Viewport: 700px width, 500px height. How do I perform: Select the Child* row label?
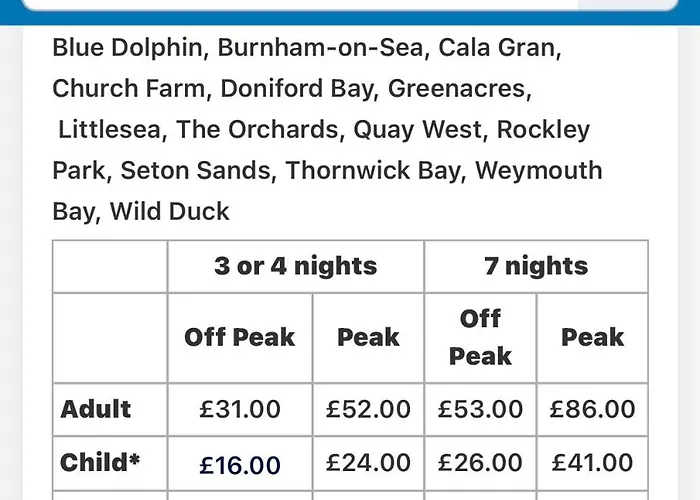coord(100,462)
